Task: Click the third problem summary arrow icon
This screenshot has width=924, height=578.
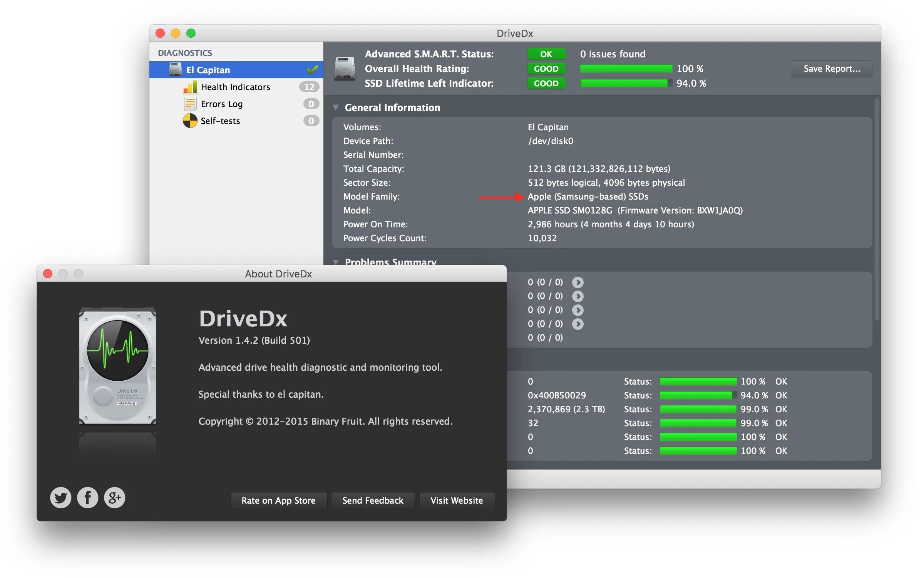Action: point(577,310)
